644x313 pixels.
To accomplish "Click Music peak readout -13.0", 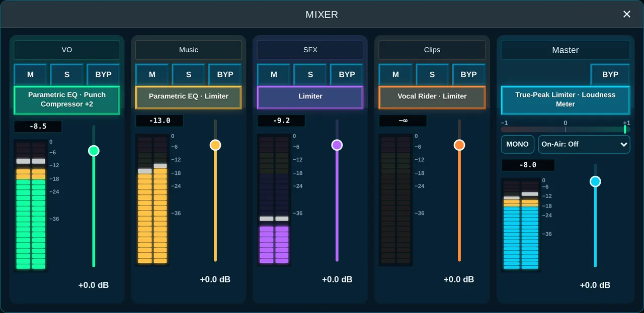I will (159, 121).
